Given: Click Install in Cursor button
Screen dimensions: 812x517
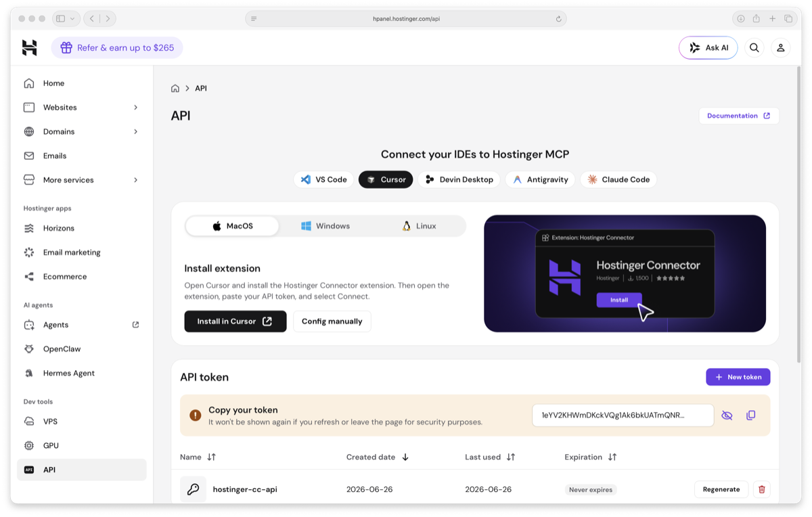Looking at the screenshot, I should click(x=235, y=321).
